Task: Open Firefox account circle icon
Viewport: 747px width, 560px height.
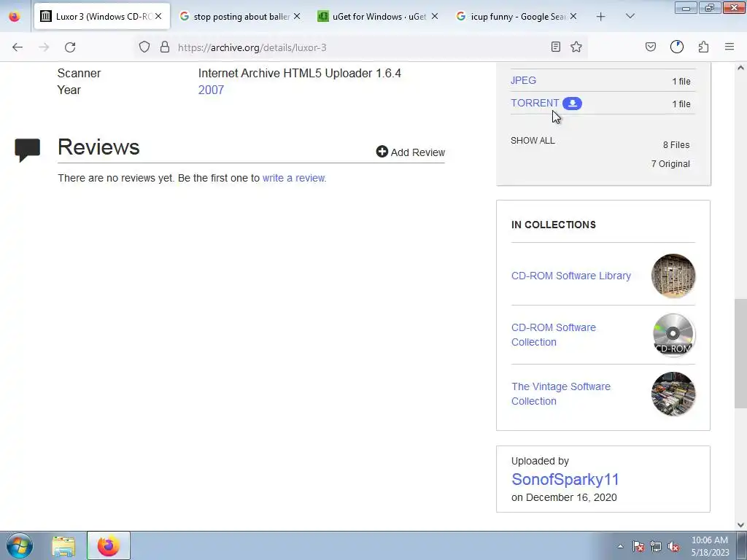Action: click(x=677, y=47)
